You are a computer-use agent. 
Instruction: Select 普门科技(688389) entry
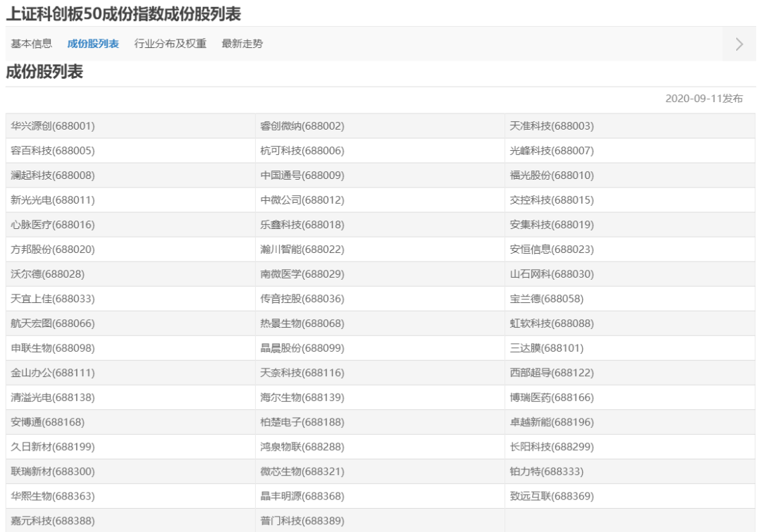point(302,521)
